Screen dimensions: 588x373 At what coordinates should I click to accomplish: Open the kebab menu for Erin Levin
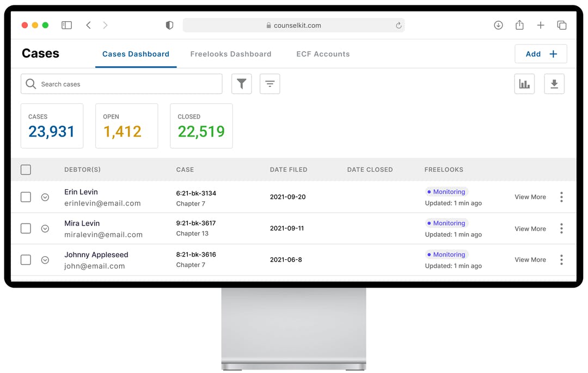561,197
